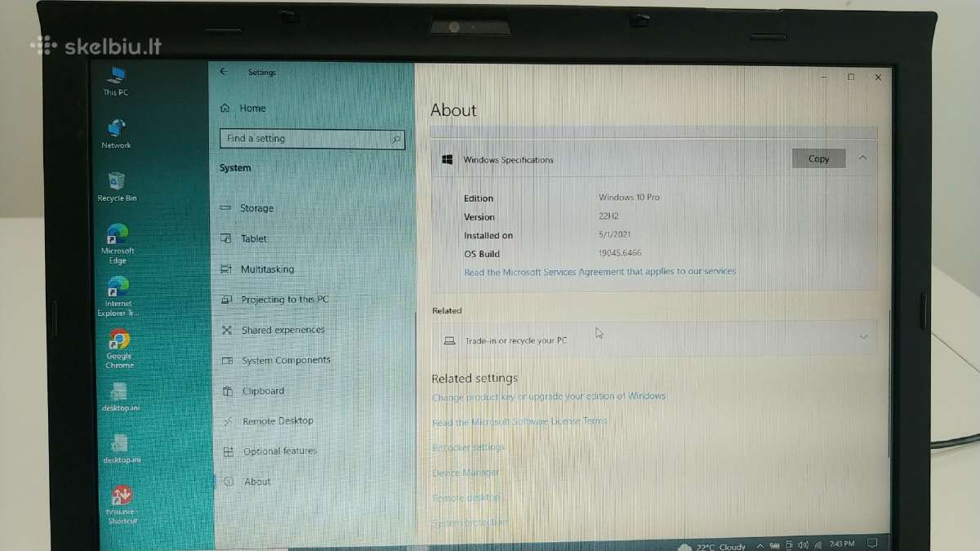Launch Internet Explorer shortcut on desktop
Viewport: 980px width, 551px height.
(118, 296)
